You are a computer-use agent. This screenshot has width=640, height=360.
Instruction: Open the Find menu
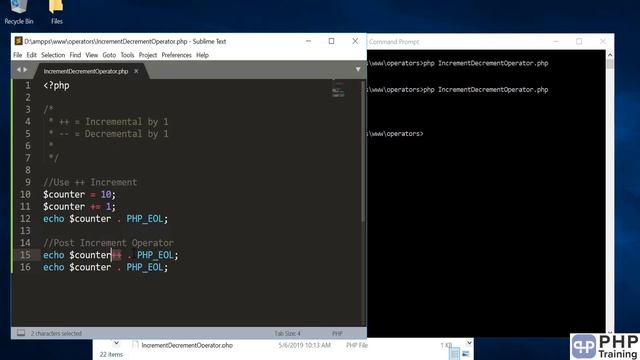(x=75, y=55)
